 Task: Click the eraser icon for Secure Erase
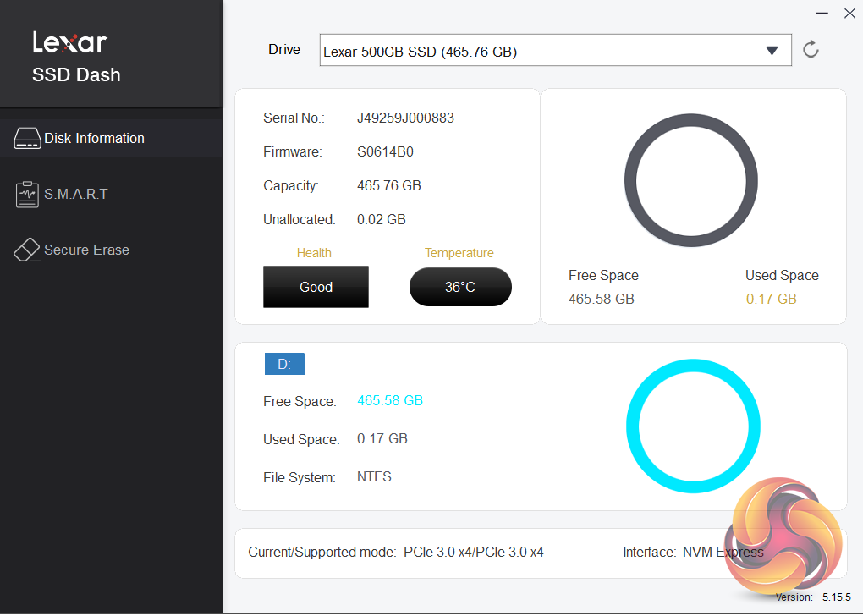27,250
